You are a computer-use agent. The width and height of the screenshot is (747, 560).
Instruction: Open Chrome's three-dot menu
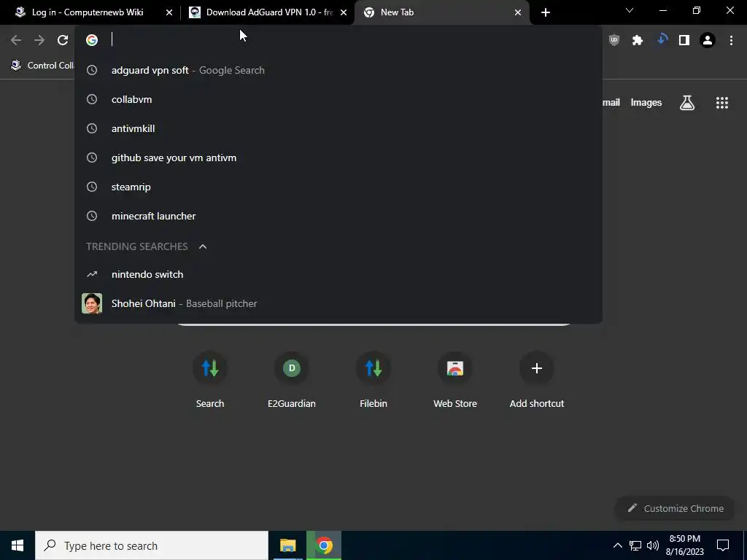coord(731,40)
